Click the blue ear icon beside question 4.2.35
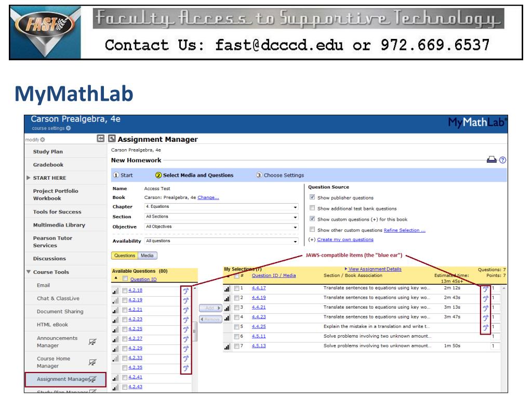Image resolution: width=532 pixels, height=399 pixels. [x=186, y=368]
